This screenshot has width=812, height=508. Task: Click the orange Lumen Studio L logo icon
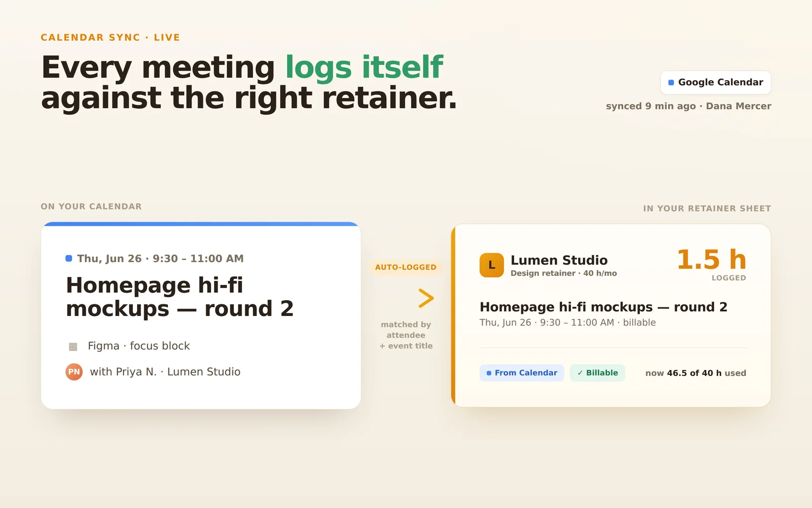(x=492, y=265)
